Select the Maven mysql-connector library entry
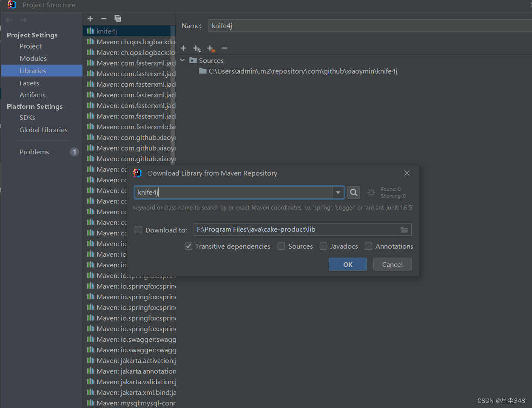Viewport: 532px width, 408px height. (x=132, y=402)
